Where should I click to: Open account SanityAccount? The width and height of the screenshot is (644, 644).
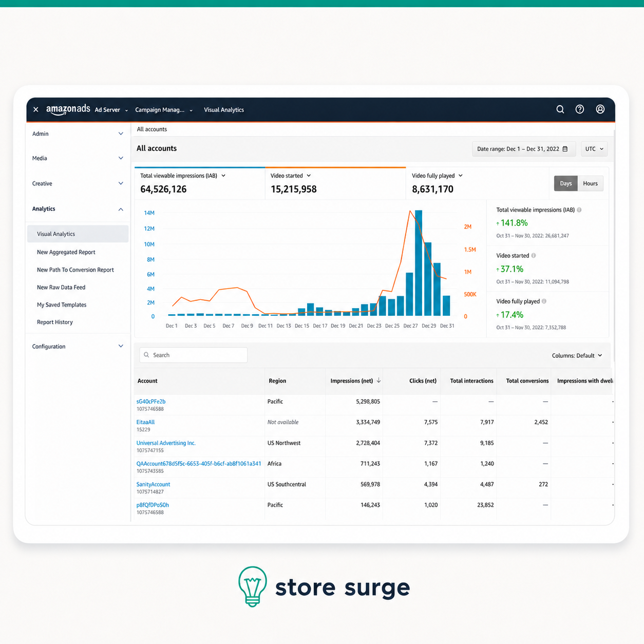tap(153, 484)
